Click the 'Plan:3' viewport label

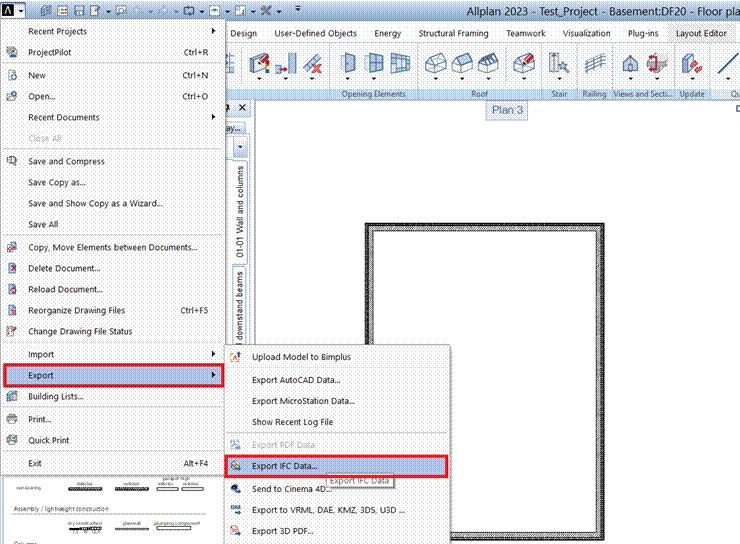[x=507, y=110]
